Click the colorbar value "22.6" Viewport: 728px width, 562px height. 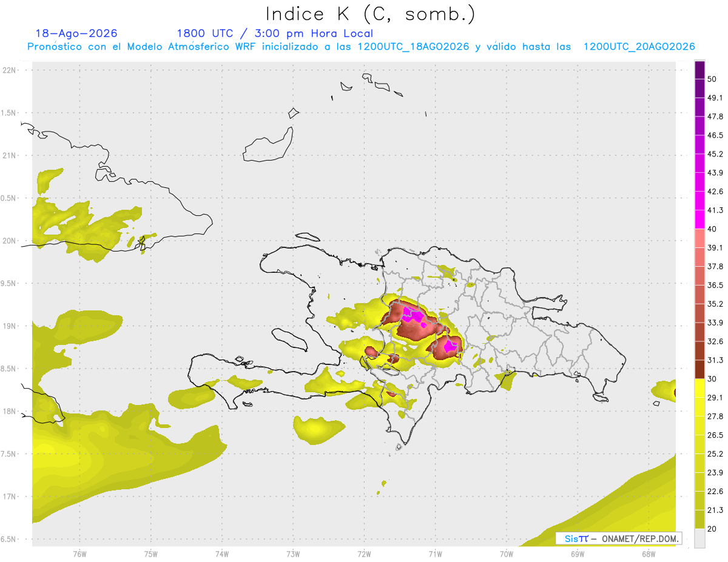click(x=715, y=492)
